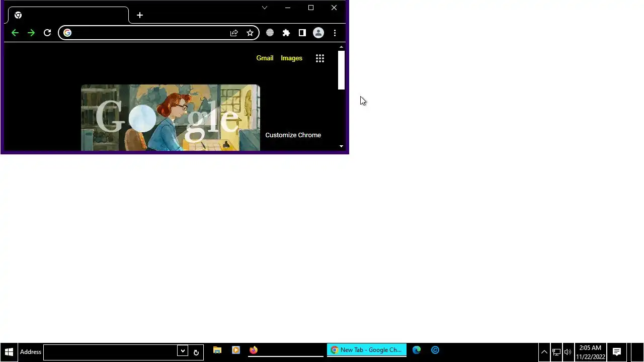Viewport: 644px width, 362px height.
Task: Bookmark this tab with the star icon
Action: pyautogui.click(x=250, y=33)
